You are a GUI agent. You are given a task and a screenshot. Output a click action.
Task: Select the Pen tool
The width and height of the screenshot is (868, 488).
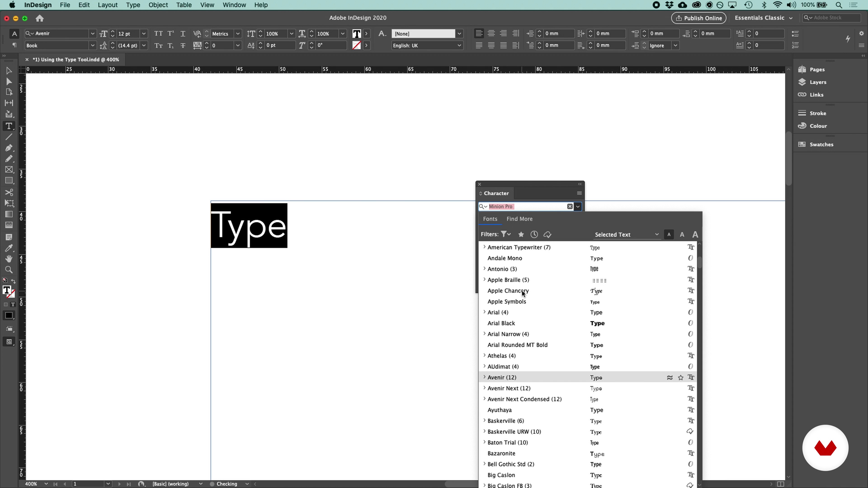(9, 148)
